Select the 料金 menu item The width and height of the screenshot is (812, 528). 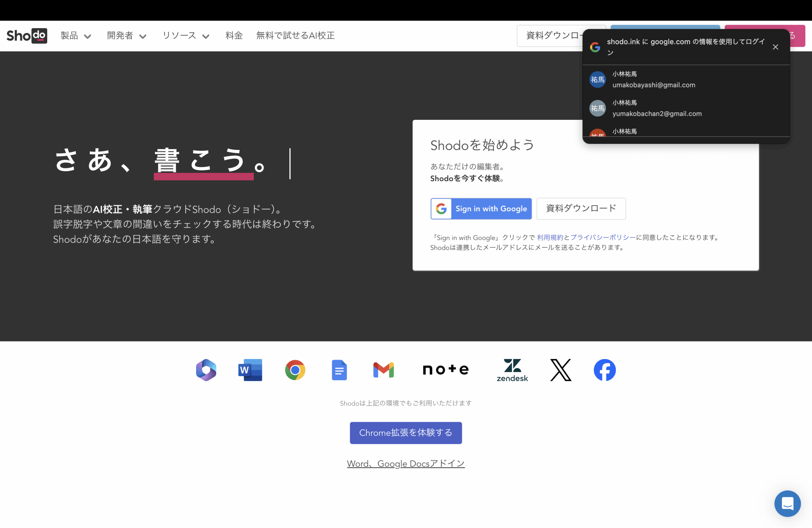(x=234, y=36)
